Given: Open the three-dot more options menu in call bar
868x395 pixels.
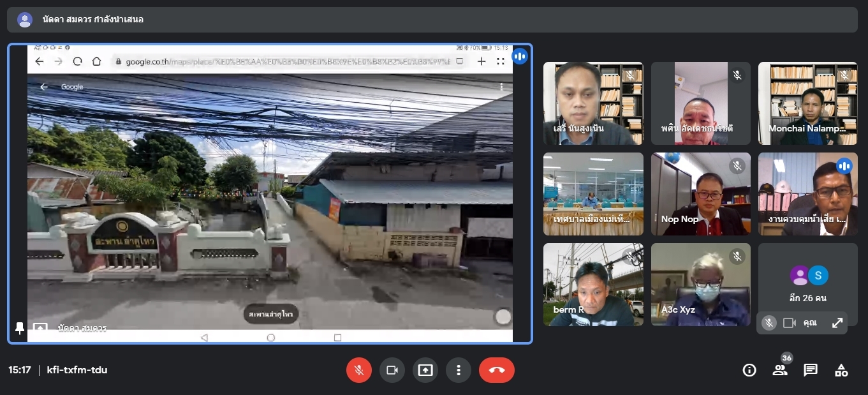Looking at the screenshot, I should click(459, 370).
